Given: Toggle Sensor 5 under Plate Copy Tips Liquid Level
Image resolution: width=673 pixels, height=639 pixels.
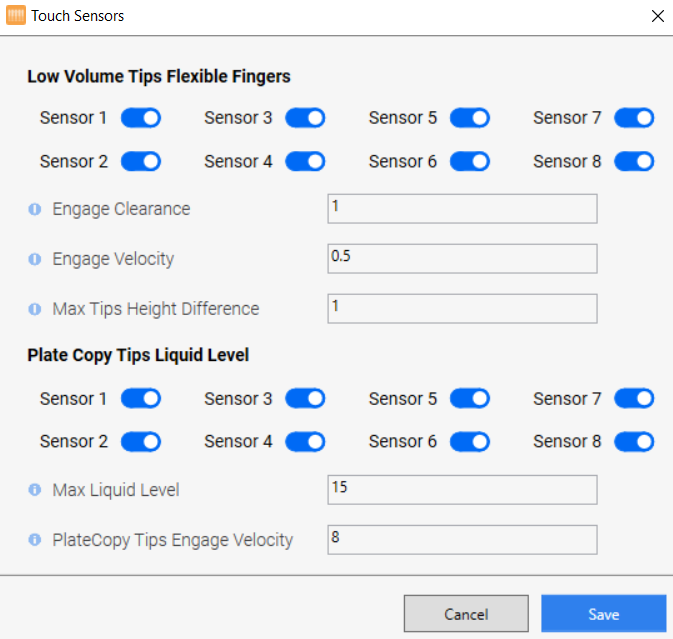Looking at the screenshot, I should pos(469,399).
